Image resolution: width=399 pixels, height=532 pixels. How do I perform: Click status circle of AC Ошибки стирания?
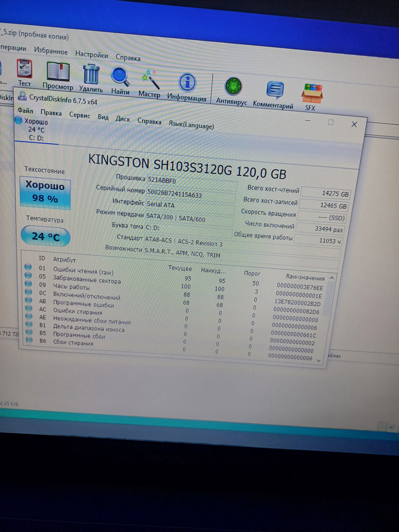pos(29,308)
